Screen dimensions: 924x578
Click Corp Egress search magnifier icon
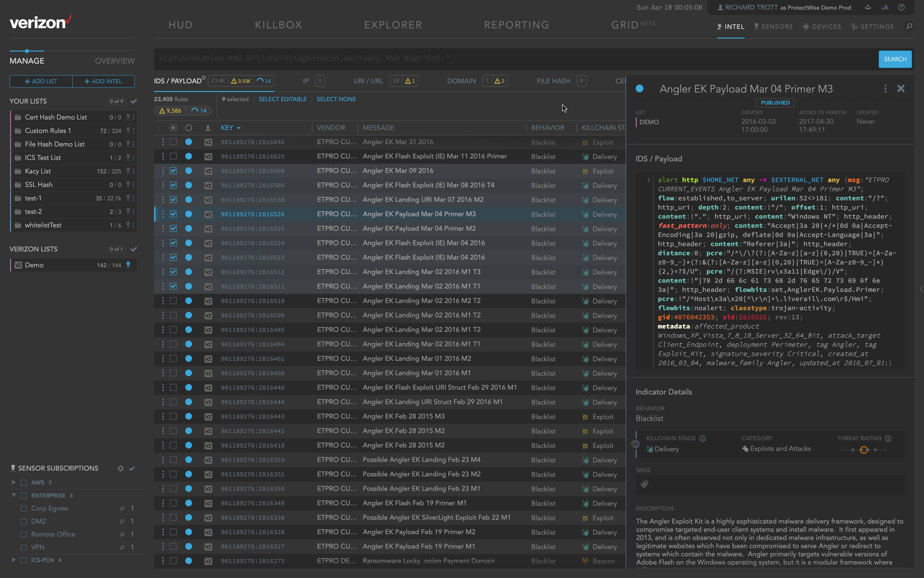[x=122, y=508]
